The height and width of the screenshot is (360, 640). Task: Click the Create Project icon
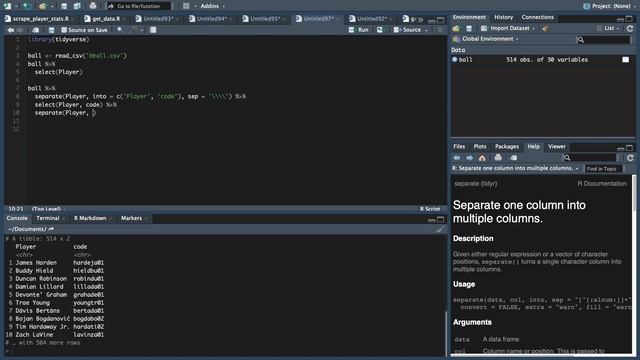(27, 6)
